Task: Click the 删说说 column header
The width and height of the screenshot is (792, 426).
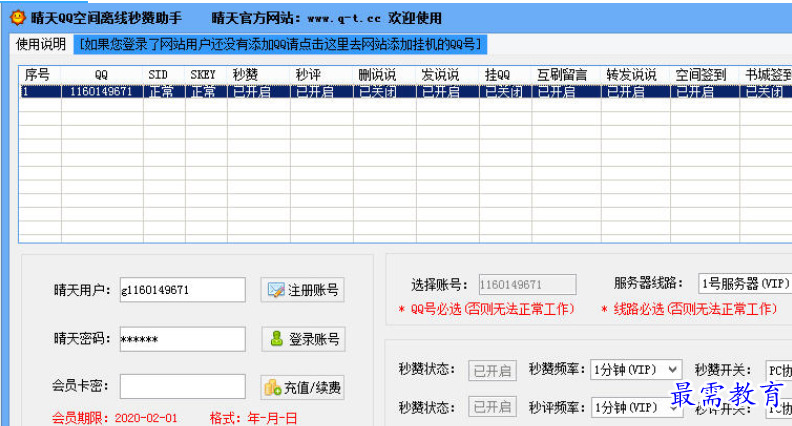Action: tap(384, 75)
